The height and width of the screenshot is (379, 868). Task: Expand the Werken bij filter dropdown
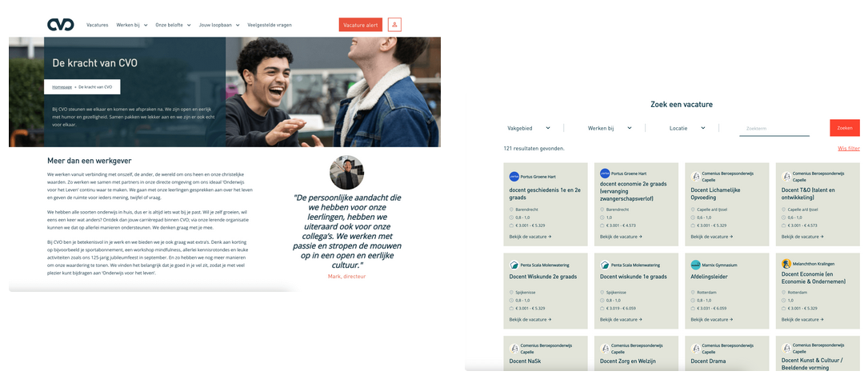tap(610, 128)
